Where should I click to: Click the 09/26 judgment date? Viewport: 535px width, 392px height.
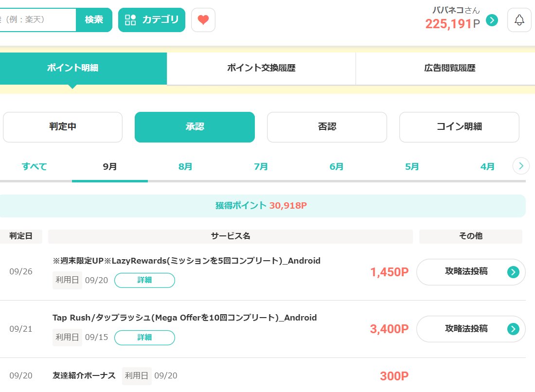pos(21,271)
